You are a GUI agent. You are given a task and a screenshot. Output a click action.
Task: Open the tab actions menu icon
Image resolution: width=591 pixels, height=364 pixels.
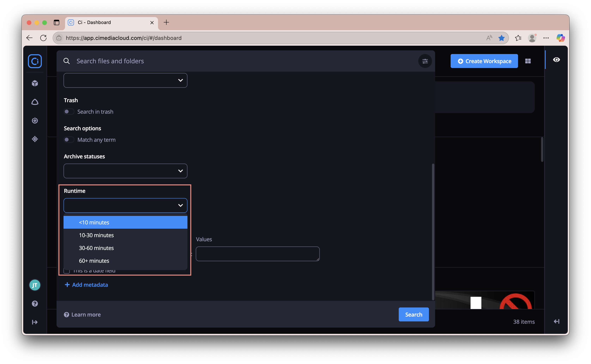coord(57,22)
